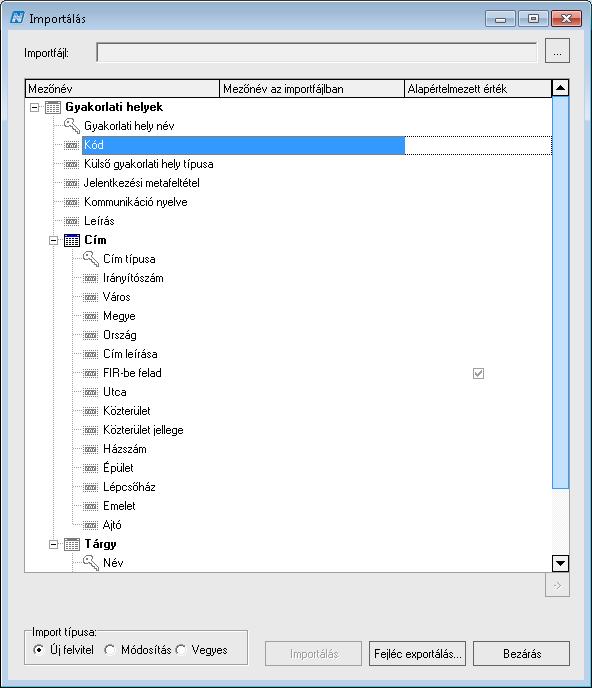Collapse the Tárgy tree node

click(x=53, y=545)
